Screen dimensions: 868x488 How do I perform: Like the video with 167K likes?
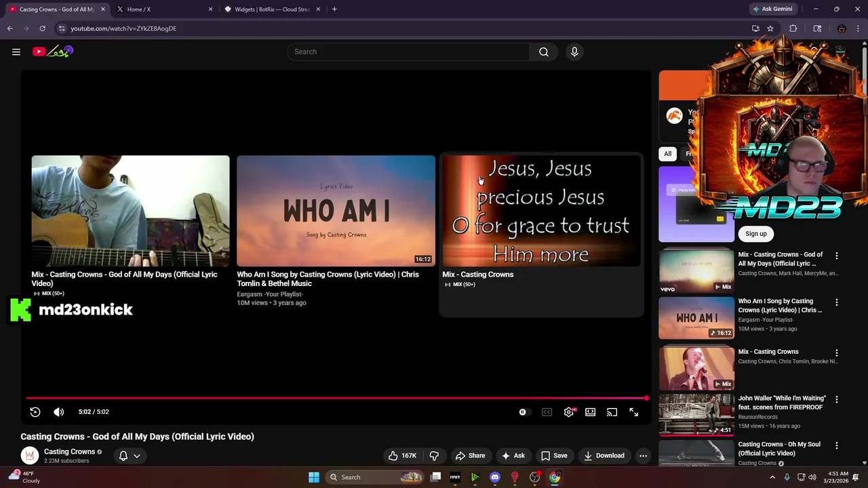[402, 455]
